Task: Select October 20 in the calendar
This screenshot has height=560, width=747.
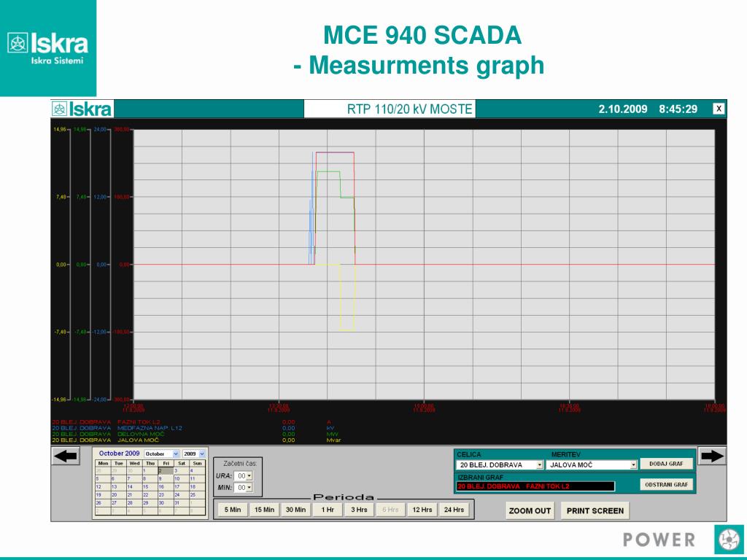Action: click(119, 495)
